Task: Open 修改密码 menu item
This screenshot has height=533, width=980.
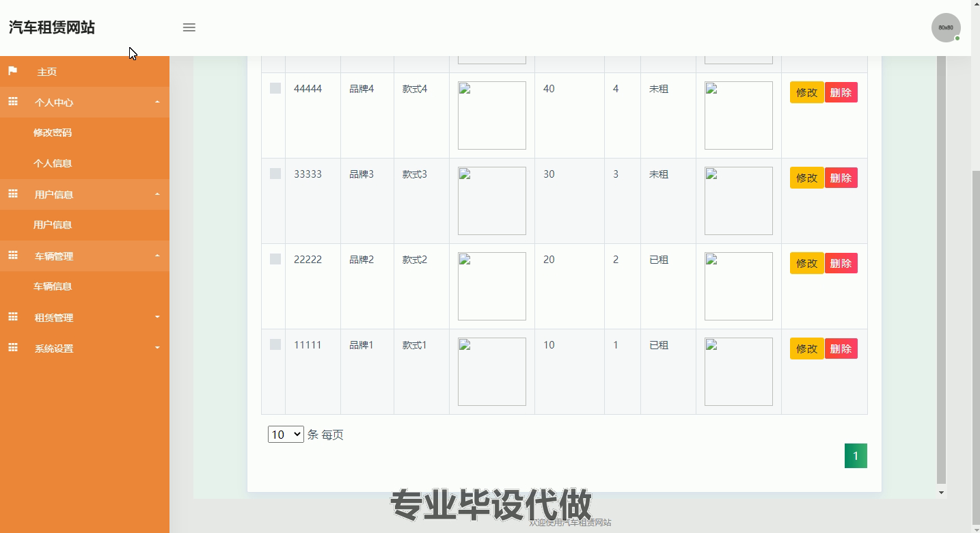Action: coord(53,133)
